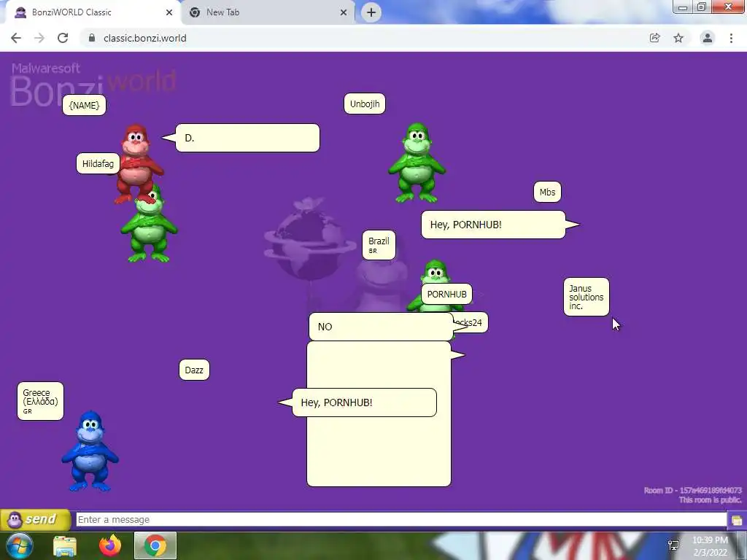747x560 pixels.
Task: Focus the Enter a message field
Action: point(401,519)
